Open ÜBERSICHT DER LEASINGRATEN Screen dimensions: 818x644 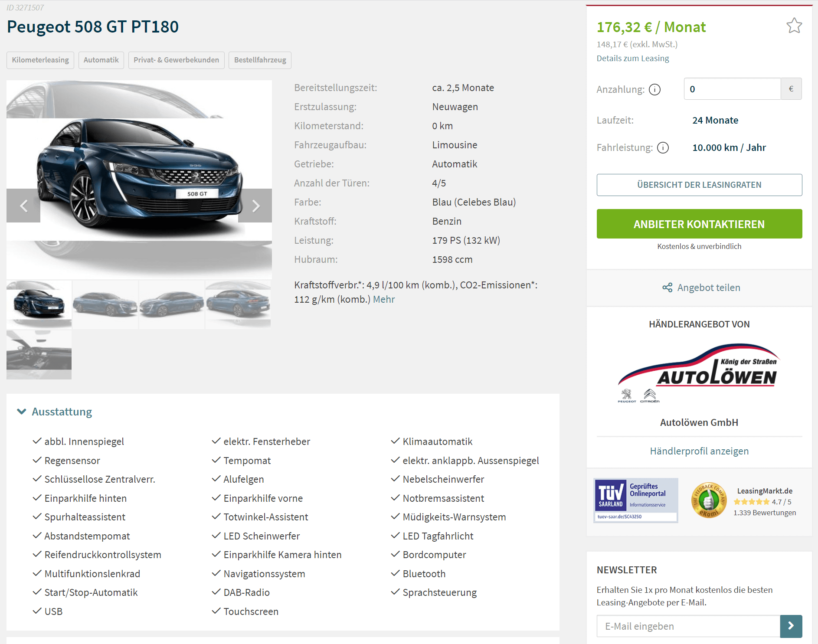699,185
